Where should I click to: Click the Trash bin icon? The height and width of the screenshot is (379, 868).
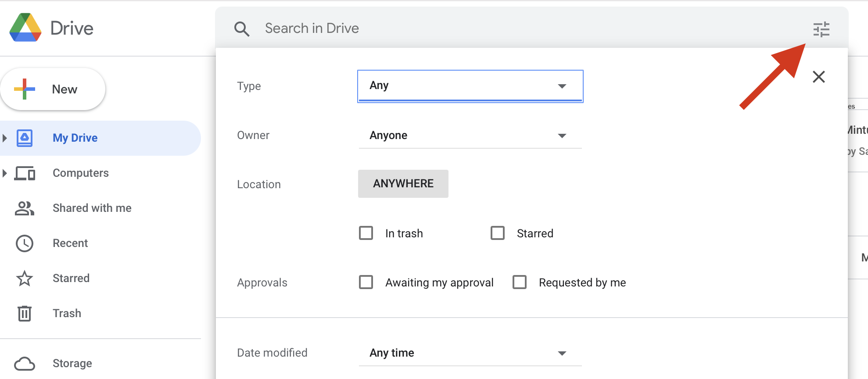(25, 313)
